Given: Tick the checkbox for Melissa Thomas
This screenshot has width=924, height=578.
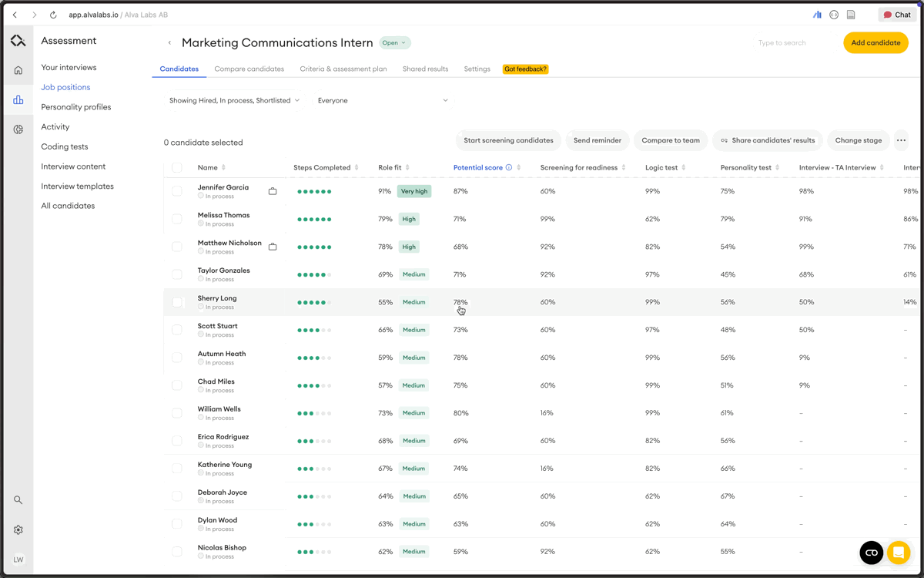Looking at the screenshot, I should (x=177, y=219).
